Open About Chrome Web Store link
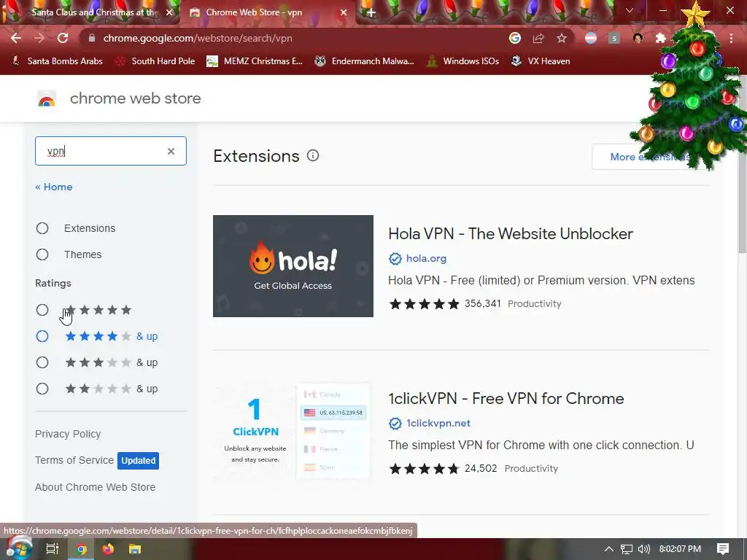This screenshot has height=560, width=747. [x=95, y=487]
